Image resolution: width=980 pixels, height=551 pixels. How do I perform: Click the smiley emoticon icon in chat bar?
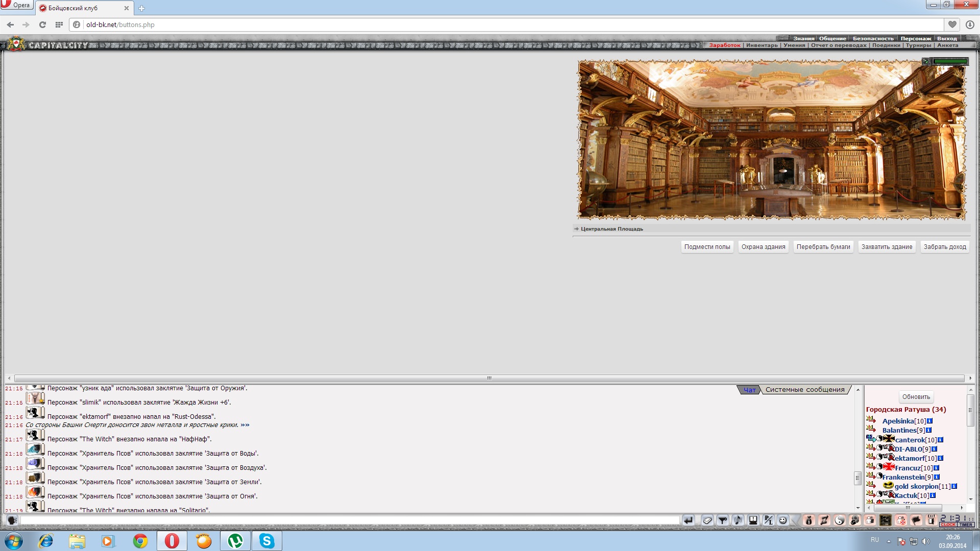pos(783,520)
